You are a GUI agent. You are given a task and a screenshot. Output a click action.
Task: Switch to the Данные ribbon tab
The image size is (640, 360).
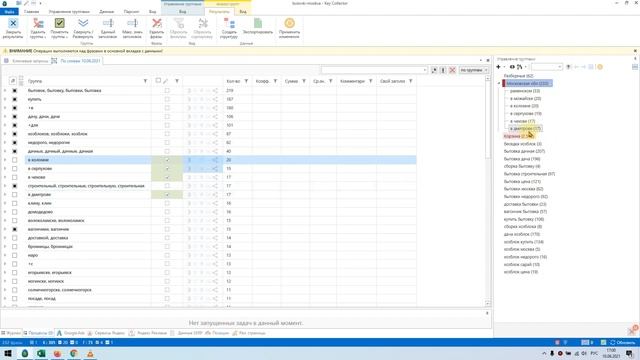pyautogui.click(x=107, y=12)
